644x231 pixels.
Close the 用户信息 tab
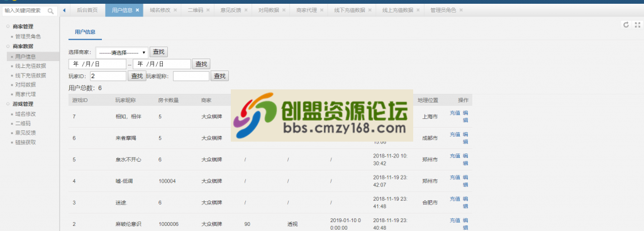point(137,10)
